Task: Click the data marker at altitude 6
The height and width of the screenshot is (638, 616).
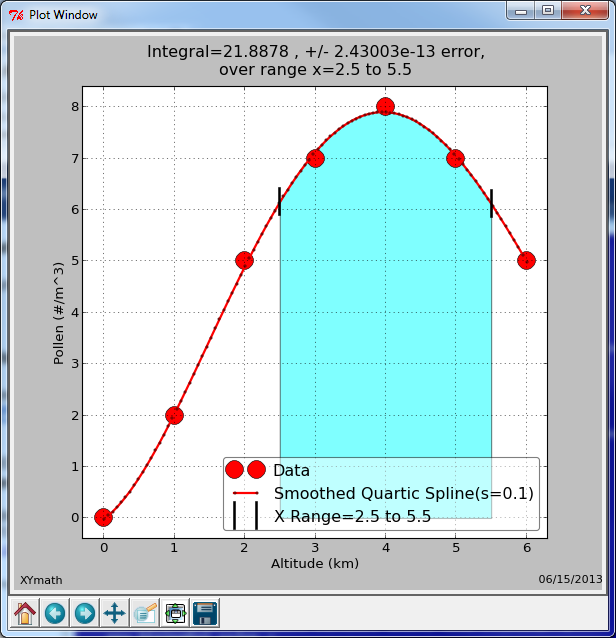Action: click(x=526, y=260)
